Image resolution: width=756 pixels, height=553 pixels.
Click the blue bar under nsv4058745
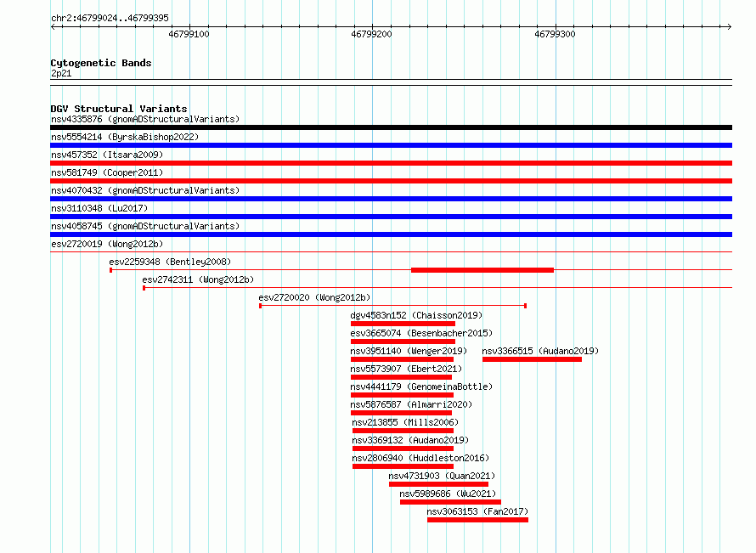pos(391,234)
